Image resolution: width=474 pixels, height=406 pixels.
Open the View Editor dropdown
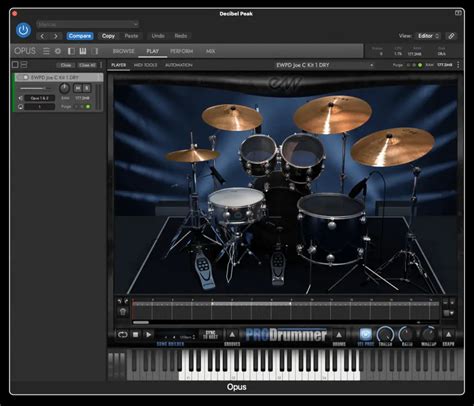[x=428, y=36]
